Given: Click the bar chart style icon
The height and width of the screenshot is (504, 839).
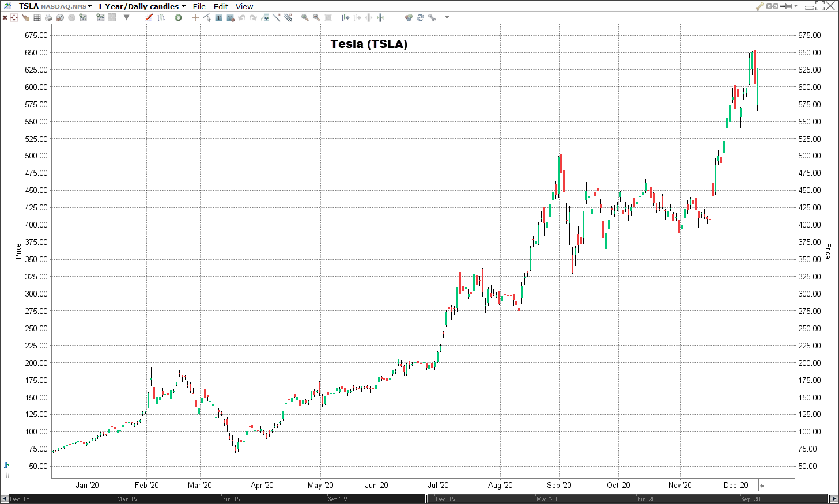Looking at the screenshot, I should click(x=161, y=18).
